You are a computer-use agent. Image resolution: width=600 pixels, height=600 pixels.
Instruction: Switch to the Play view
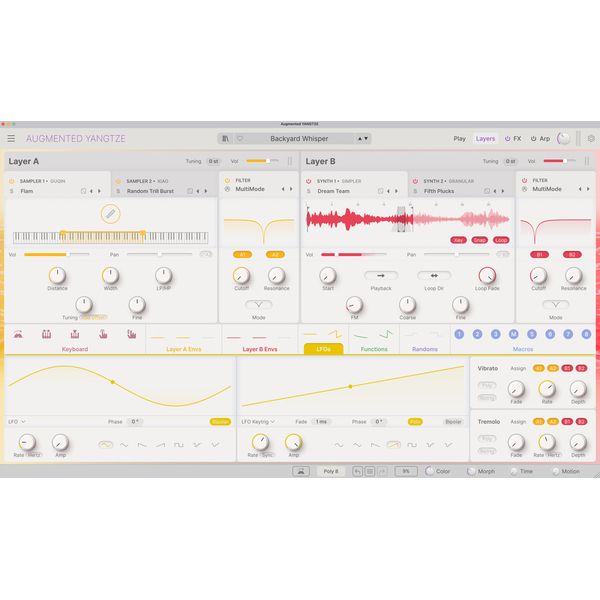pyautogui.click(x=460, y=139)
